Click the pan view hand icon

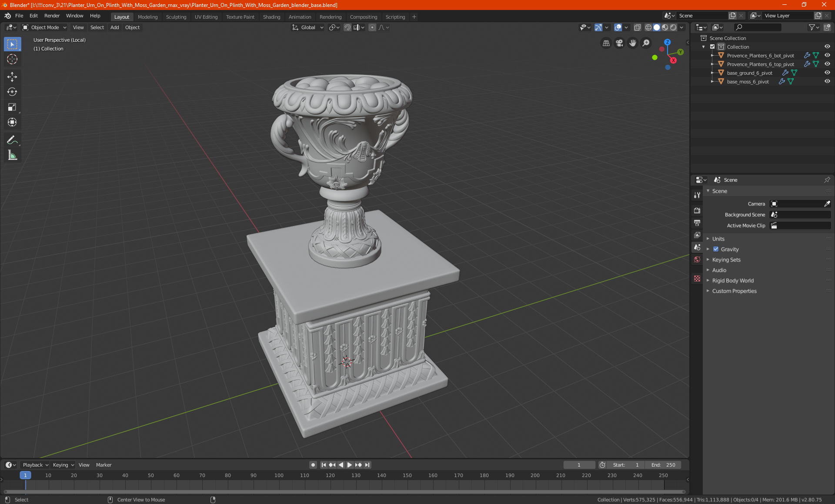click(x=633, y=43)
